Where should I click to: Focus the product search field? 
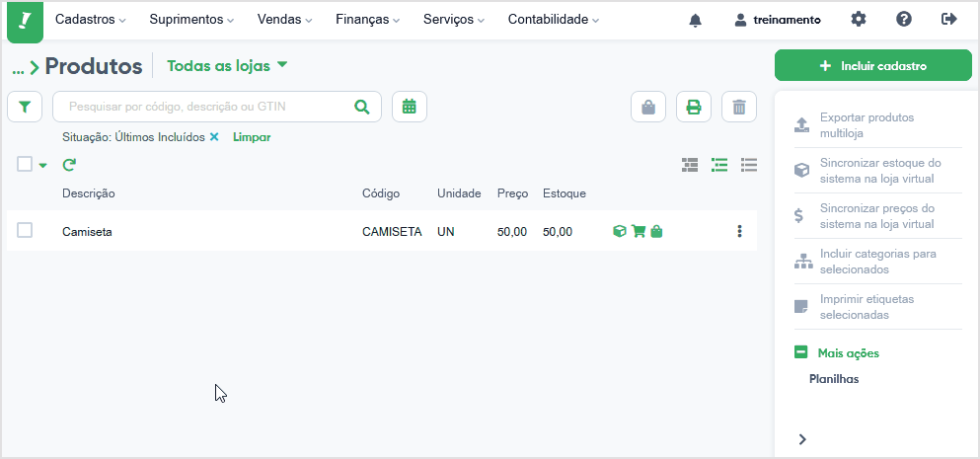click(x=217, y=107)
